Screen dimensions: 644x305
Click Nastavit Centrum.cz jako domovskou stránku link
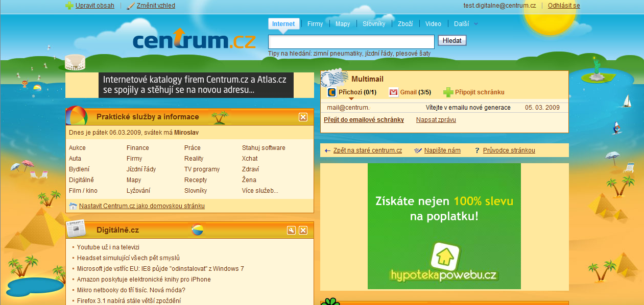142,206
